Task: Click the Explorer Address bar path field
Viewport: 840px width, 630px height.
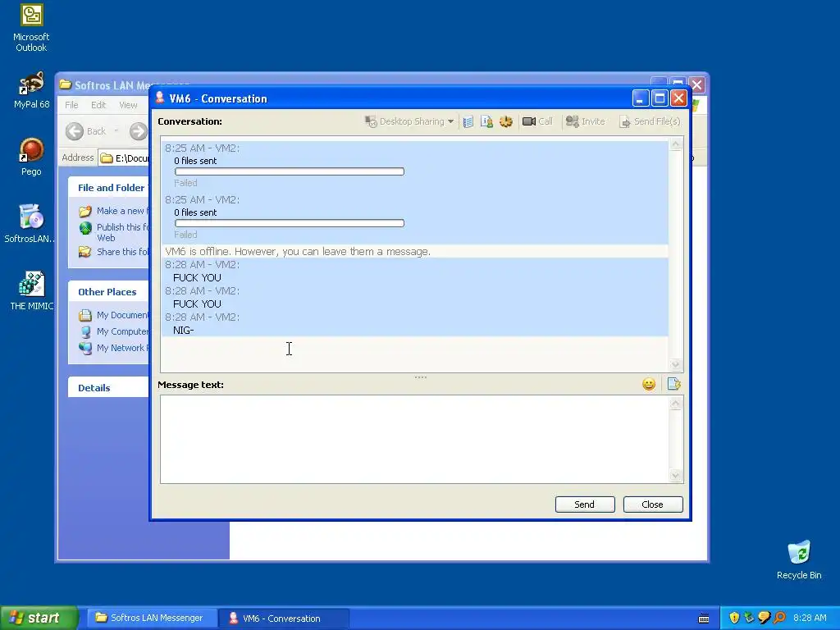Action: tap(125, 158)
